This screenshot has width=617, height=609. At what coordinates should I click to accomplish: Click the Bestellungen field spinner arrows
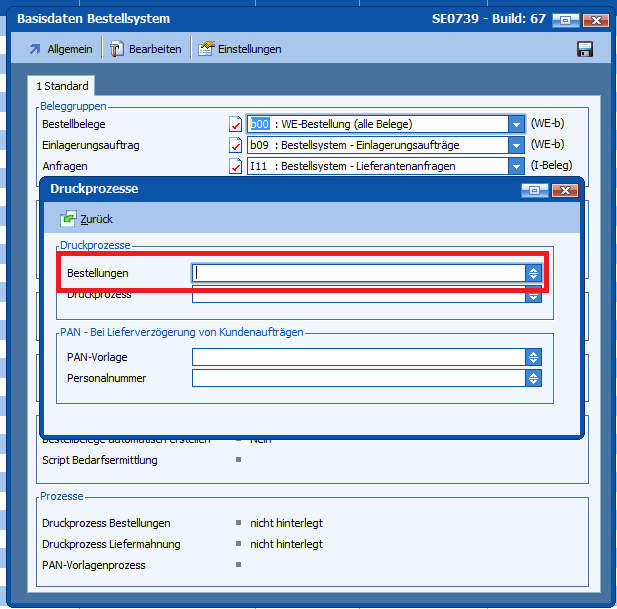click(x=534, y=273)
